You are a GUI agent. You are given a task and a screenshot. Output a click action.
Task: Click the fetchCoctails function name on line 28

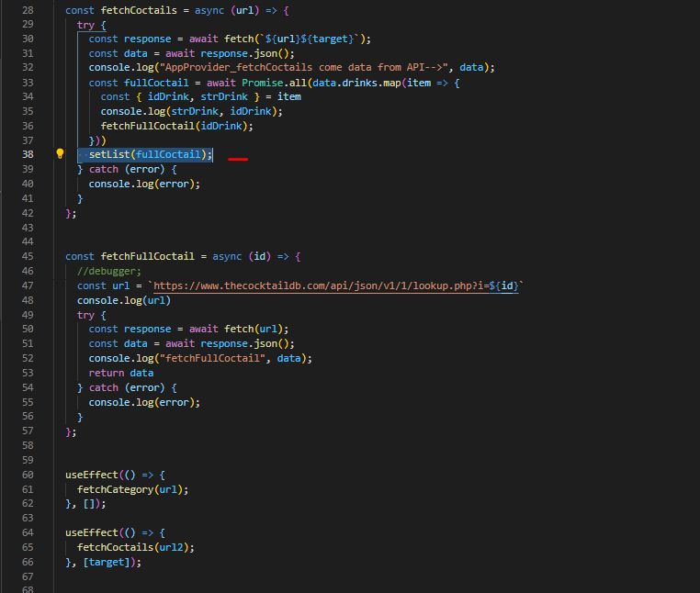[x=139, y=10]
